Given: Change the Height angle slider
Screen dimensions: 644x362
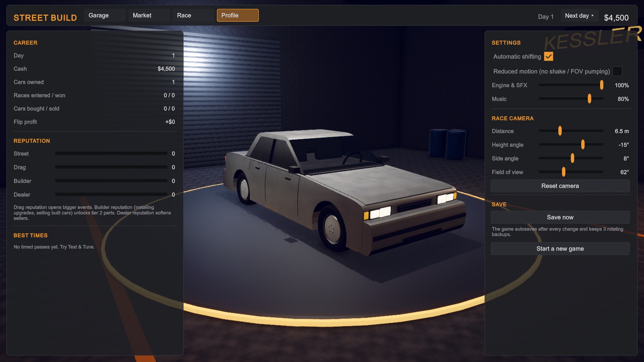Looking at the screenshot, I should coord(571,144).
